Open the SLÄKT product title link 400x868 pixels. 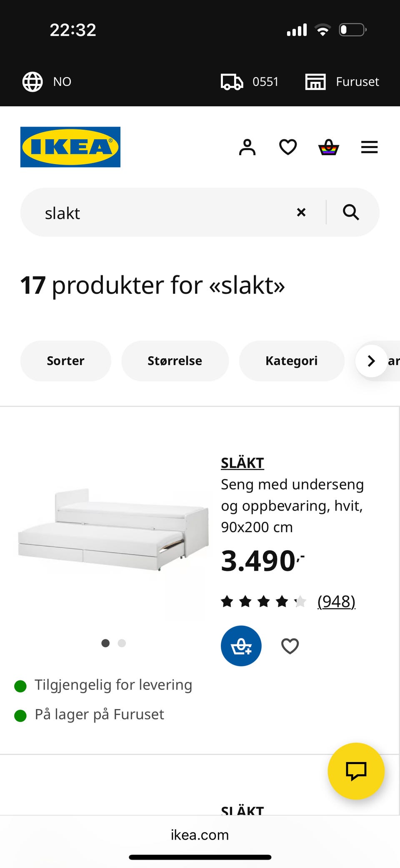242,463
